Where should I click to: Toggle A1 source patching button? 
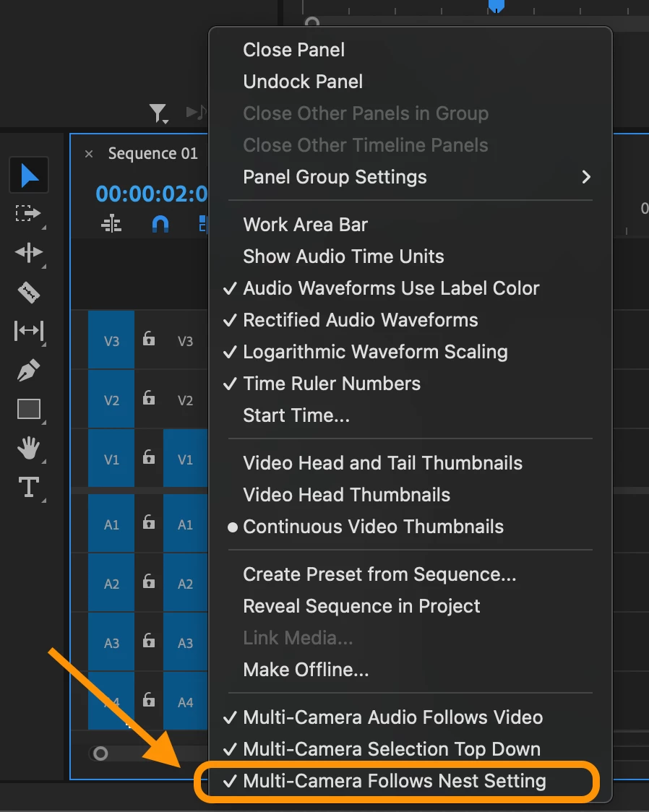(x=111, y=524)
